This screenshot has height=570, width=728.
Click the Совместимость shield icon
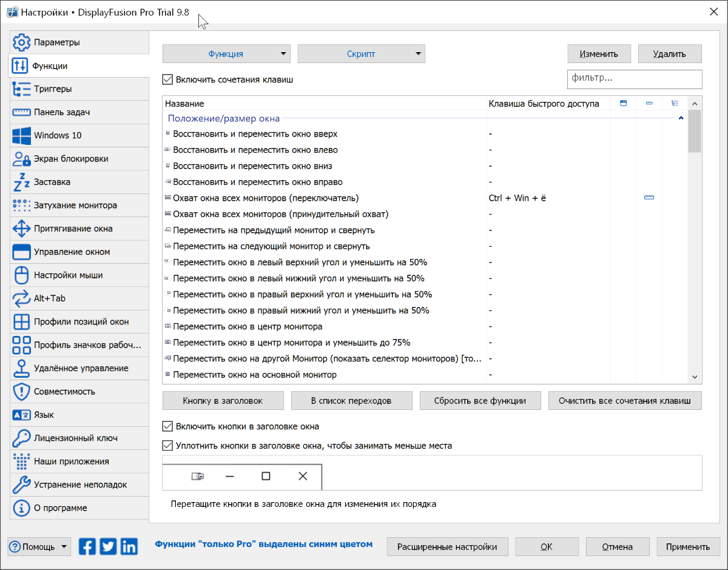point(21,392)
